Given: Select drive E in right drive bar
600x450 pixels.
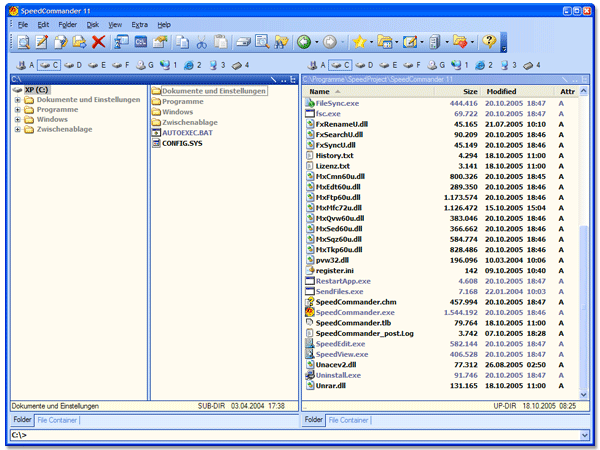Looking at the screenshot, I should (388, 65).
